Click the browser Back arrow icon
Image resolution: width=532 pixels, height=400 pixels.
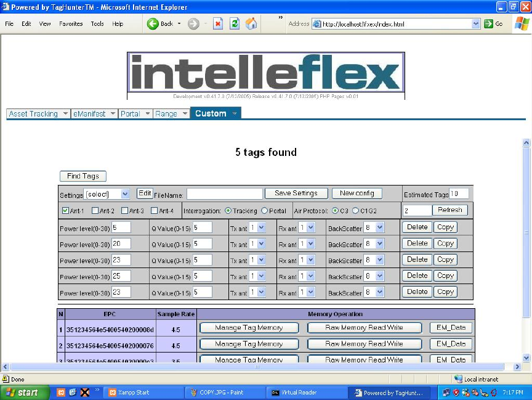tap(153, 24)
